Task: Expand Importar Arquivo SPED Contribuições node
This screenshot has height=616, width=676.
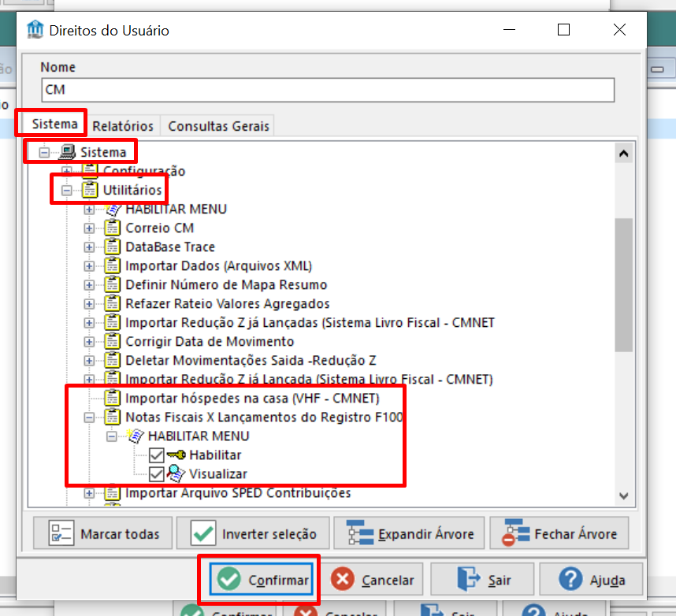Action: coord(89,493)
